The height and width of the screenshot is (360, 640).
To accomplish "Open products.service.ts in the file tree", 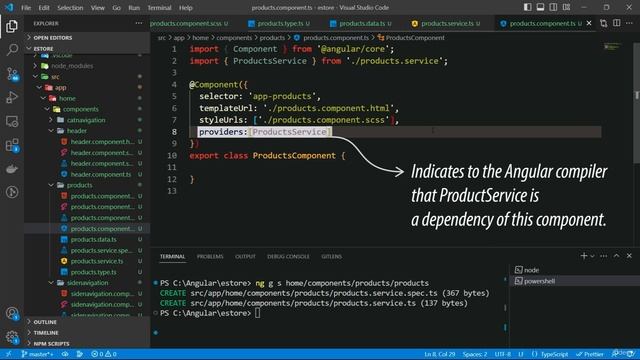I will pos(97,261).
